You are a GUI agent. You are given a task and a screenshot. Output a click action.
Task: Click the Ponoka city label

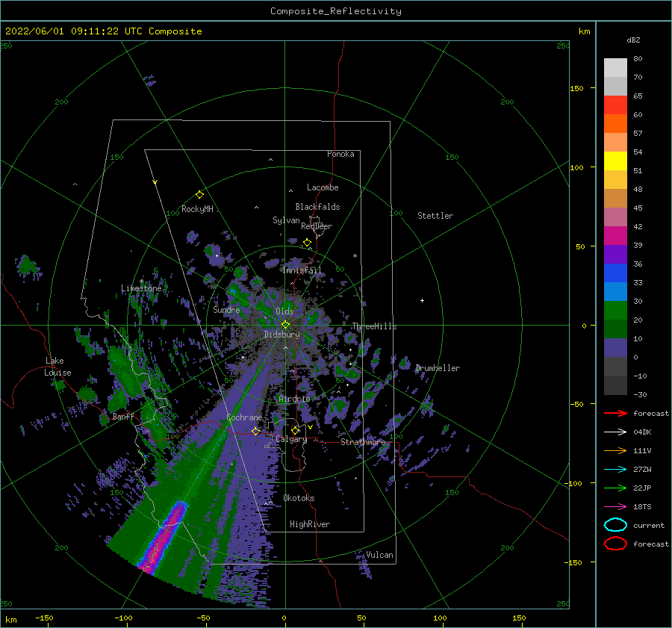coord(340,154)
